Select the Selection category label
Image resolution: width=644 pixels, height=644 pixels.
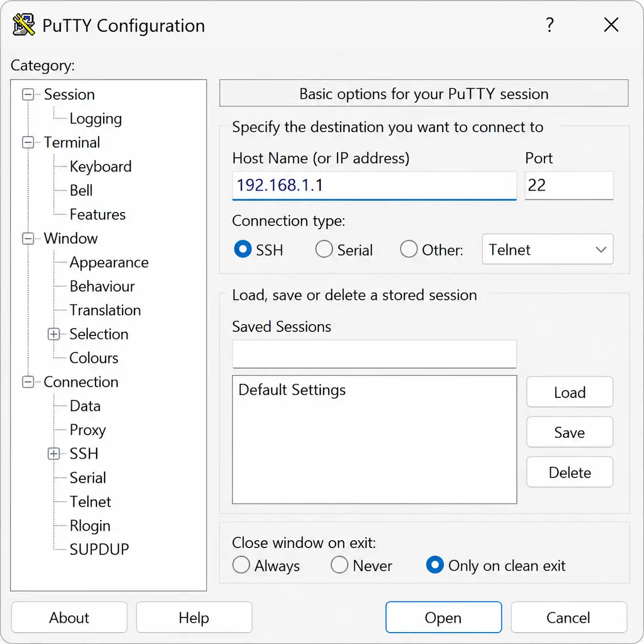(99, 334)
